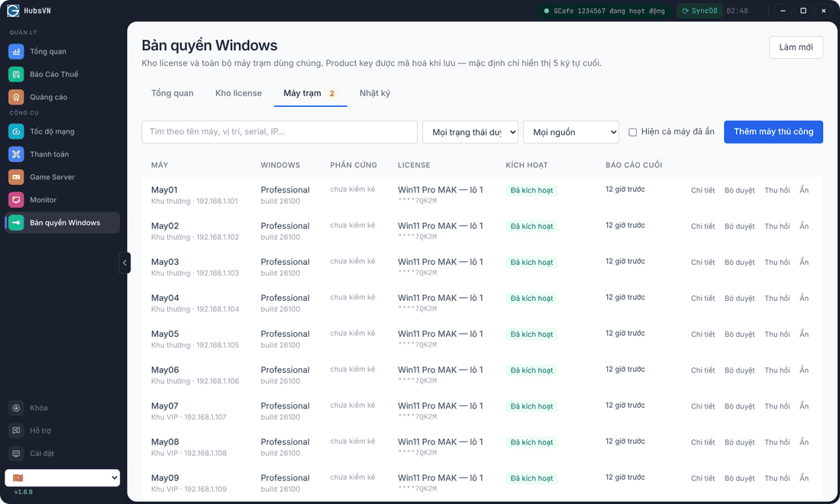Click the Hỗ trợ support icon

tap(16, 431)
